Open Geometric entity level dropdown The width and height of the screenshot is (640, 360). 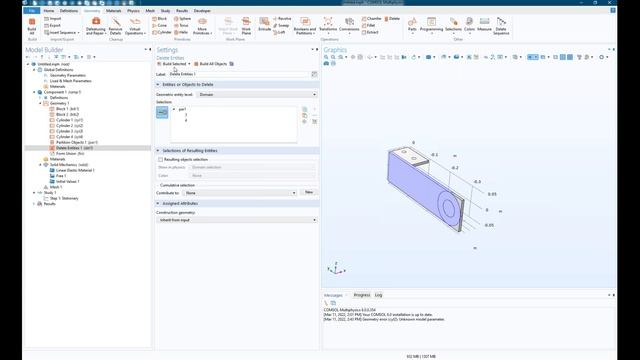257,94
